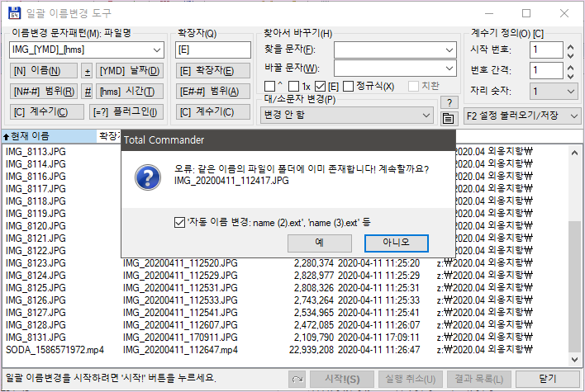Select file IMG_8116.JPG in the list
The width and height of the screenshot is (585, 392).
tap(36, 177)
